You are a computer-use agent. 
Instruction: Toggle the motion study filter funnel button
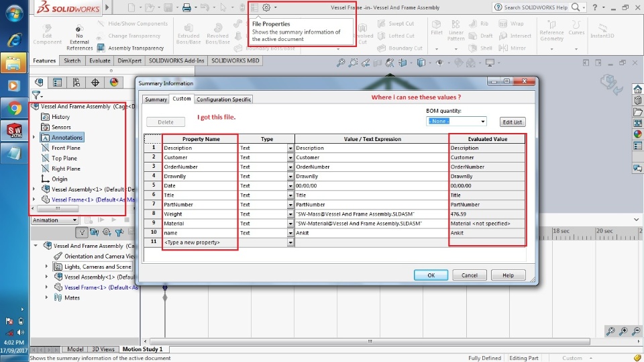coord(82,233)
